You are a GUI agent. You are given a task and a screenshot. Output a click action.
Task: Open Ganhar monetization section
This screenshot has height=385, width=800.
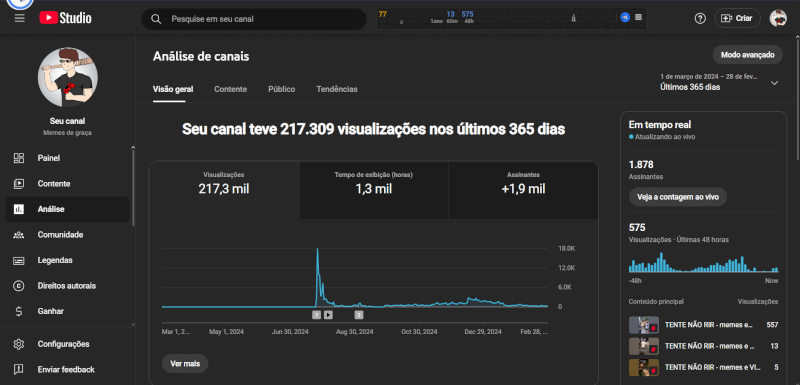tap(67, 311)
